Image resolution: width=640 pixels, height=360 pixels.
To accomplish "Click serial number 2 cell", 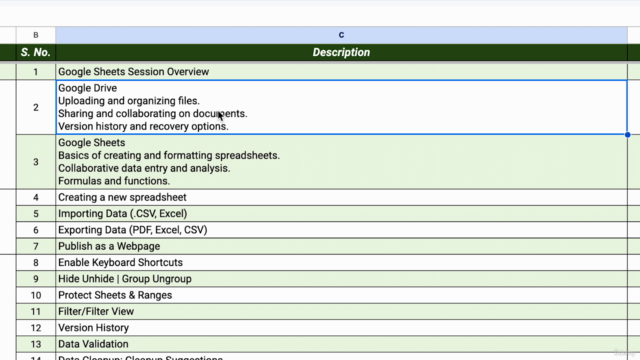I will (36, 107).
